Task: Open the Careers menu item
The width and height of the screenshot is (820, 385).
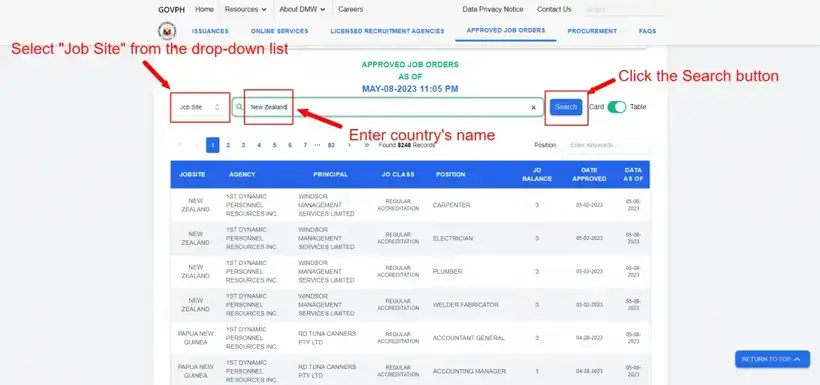Action: point(350,9)
